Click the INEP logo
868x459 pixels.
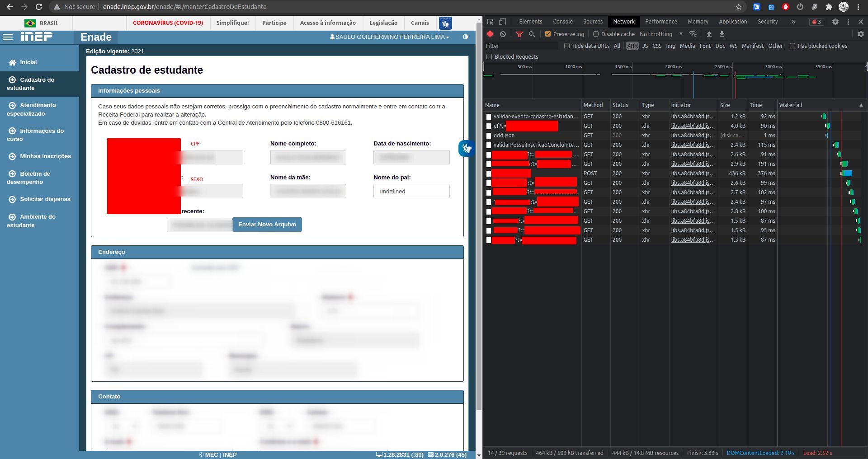37,37
